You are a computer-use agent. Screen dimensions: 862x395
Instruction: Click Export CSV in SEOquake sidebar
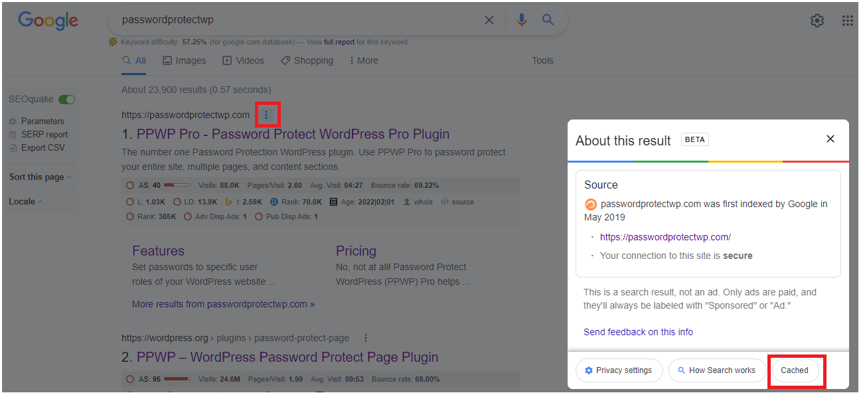pyautogui.click(x=37, y=148)
